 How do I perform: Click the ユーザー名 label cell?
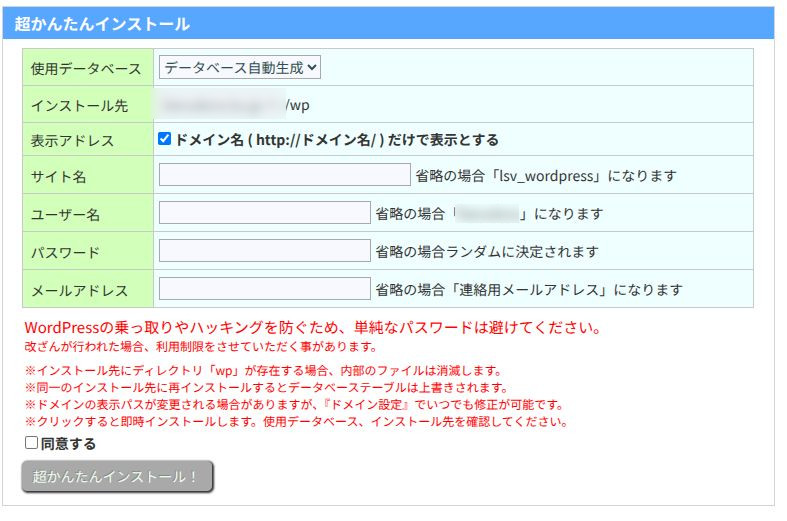point(88,213)
